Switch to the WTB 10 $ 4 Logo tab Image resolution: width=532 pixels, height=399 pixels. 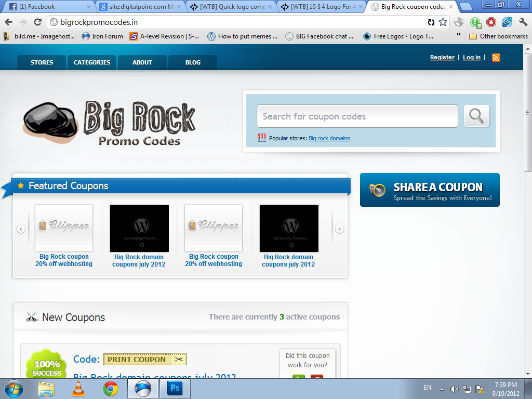coord(321,7)
